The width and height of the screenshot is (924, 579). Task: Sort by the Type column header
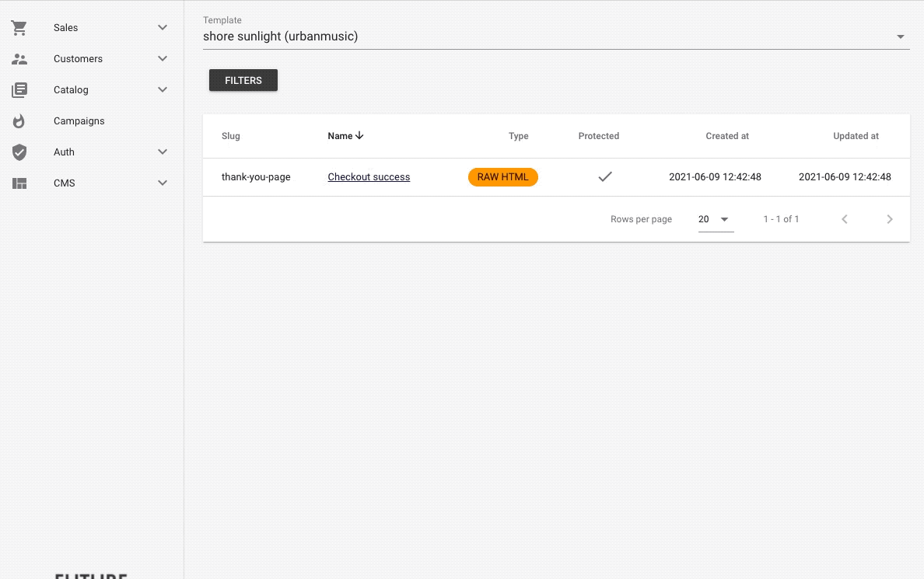coord(519,136)
